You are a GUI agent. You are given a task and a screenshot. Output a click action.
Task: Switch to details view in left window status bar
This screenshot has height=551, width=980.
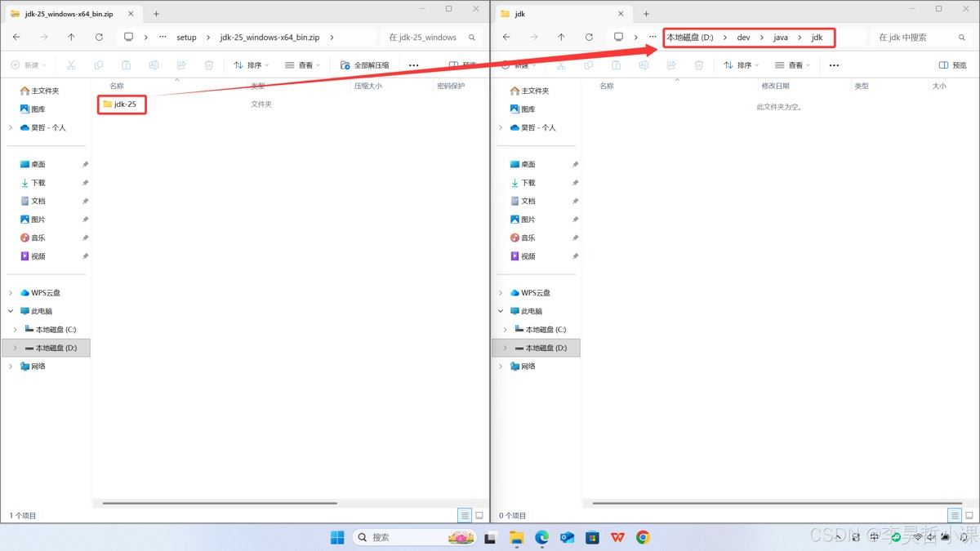click(x=465, y=515)
